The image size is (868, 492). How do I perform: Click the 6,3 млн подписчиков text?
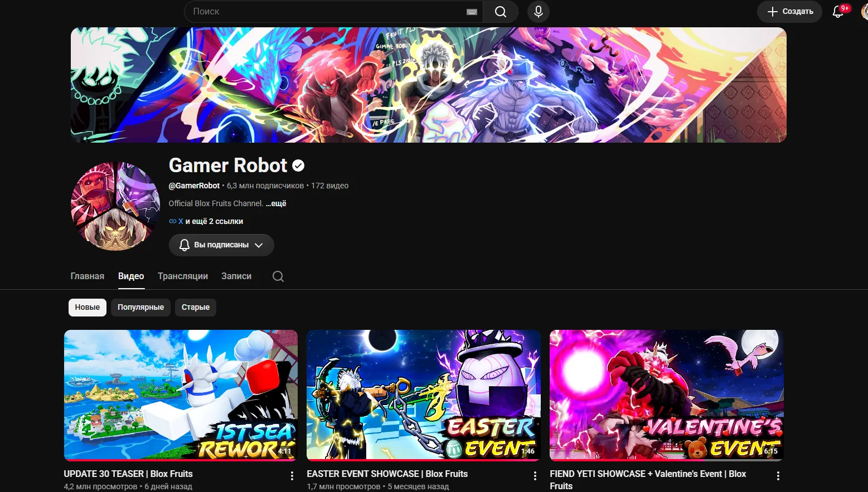(x=265, y=186)
